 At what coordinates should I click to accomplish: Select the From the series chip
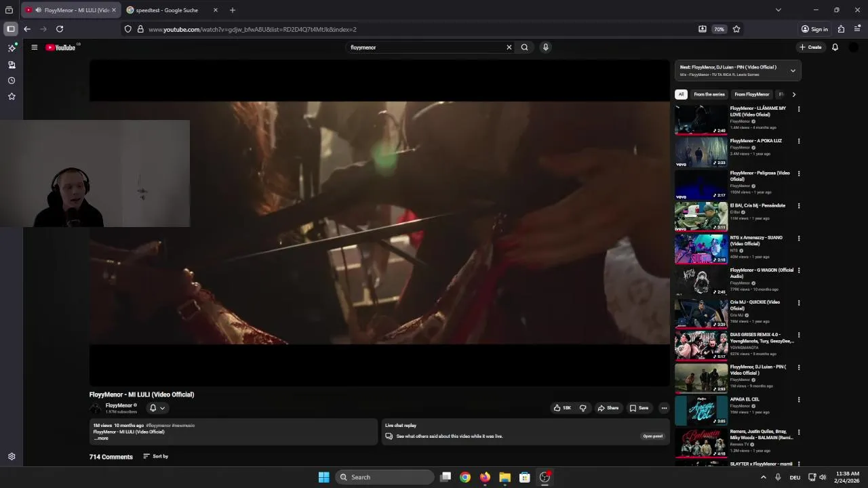pos(709,94)
